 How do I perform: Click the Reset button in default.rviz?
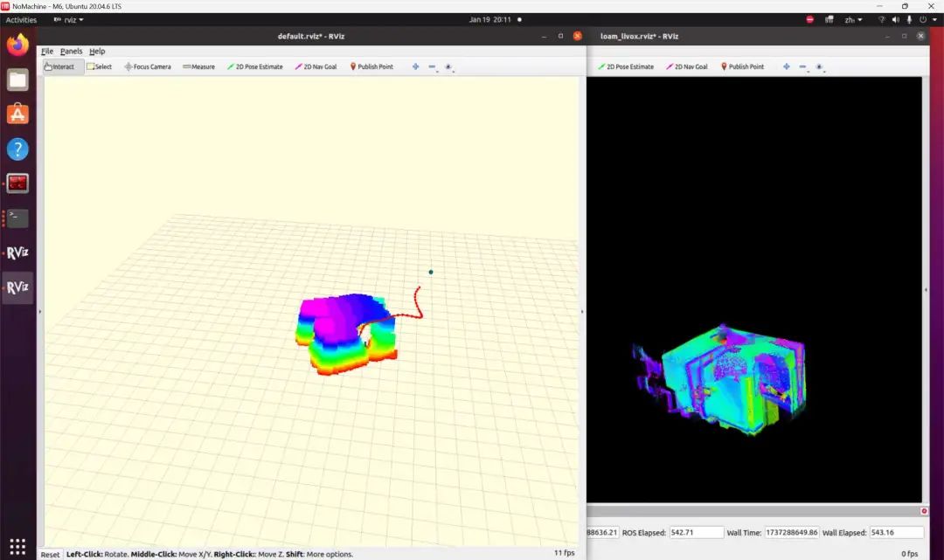(x=50, y=555)
